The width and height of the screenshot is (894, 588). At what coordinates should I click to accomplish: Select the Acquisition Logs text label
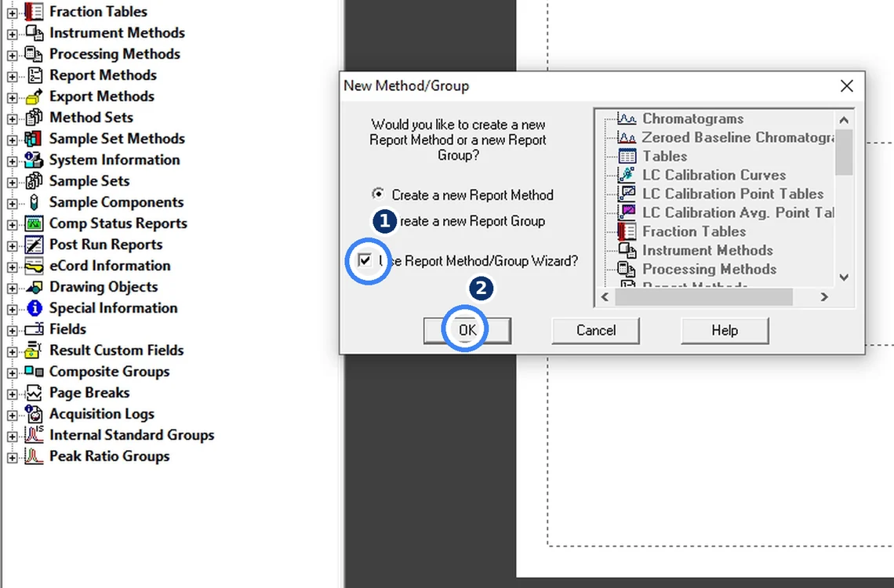(102, 414)
